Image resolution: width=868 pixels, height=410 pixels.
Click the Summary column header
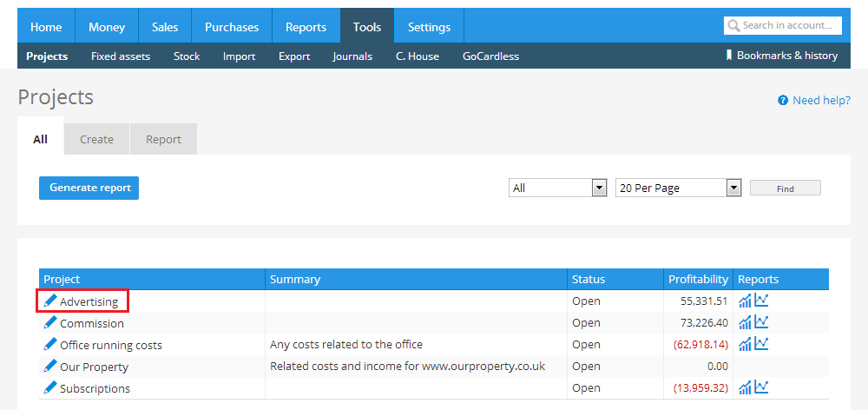point(417,279)
